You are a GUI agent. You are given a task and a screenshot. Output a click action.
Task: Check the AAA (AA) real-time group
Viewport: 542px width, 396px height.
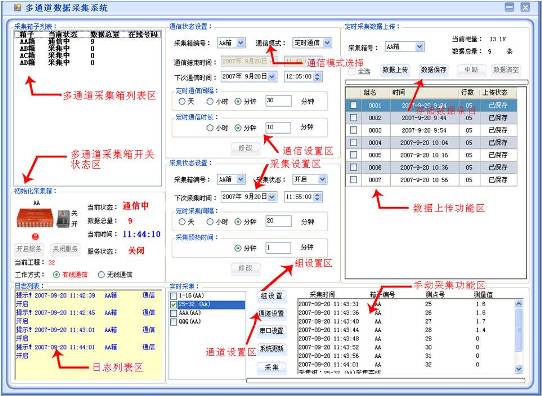pos(174,313)
